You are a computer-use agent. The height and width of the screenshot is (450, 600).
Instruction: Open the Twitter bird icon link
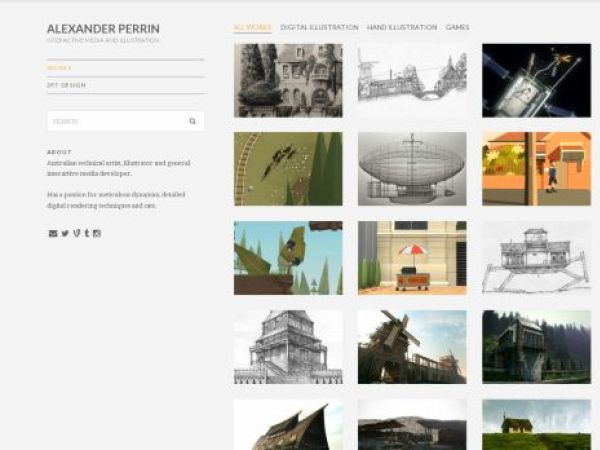(x=65, y=233)
